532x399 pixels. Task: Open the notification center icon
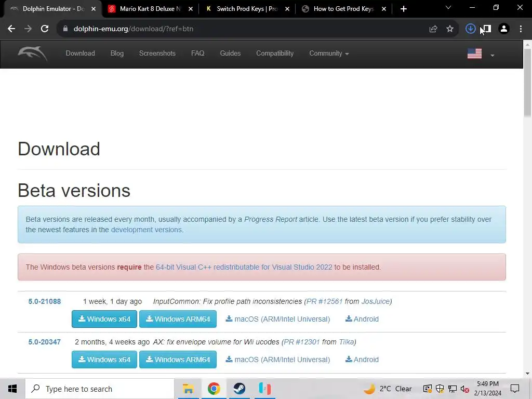point(515,389)
